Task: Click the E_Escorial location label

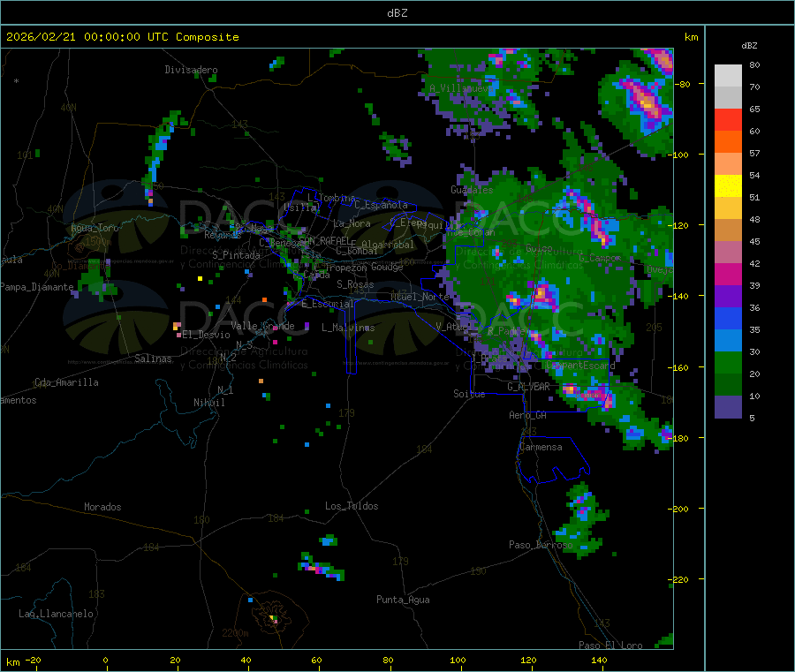Action: pos(328,304)
